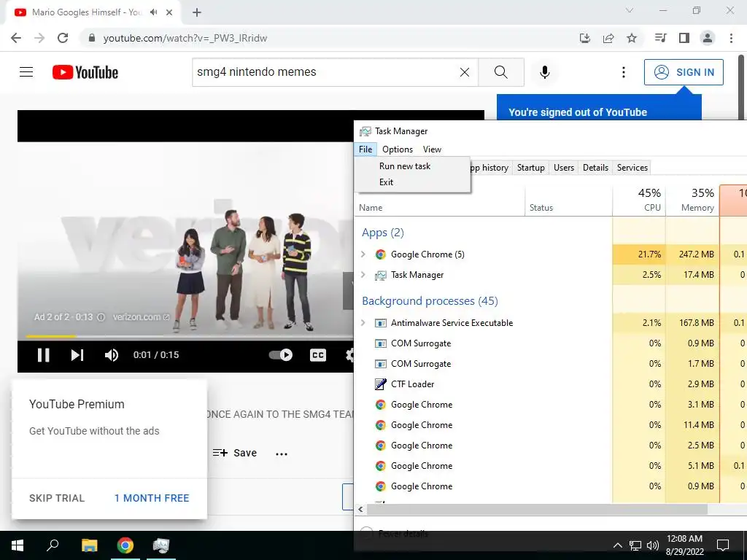Screen dimensions: 747x560
Task: Show hidden tray icons chevron
Action: coord(617,545)
